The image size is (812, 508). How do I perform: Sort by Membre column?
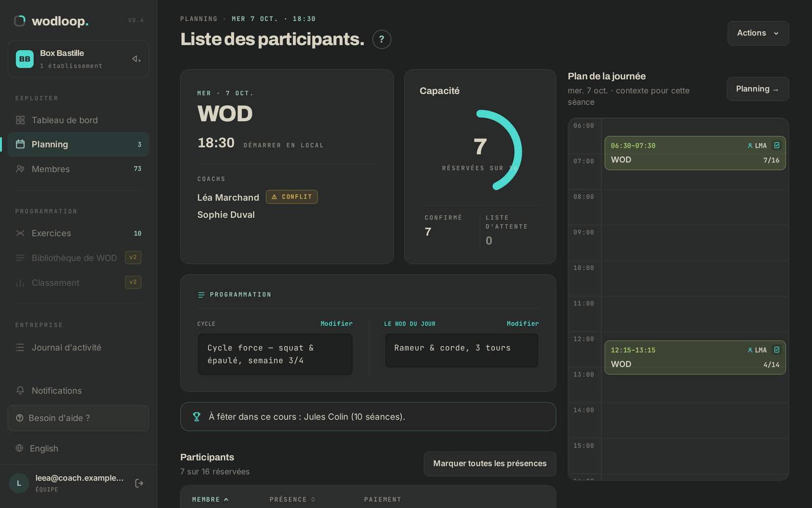pos(210,499)
